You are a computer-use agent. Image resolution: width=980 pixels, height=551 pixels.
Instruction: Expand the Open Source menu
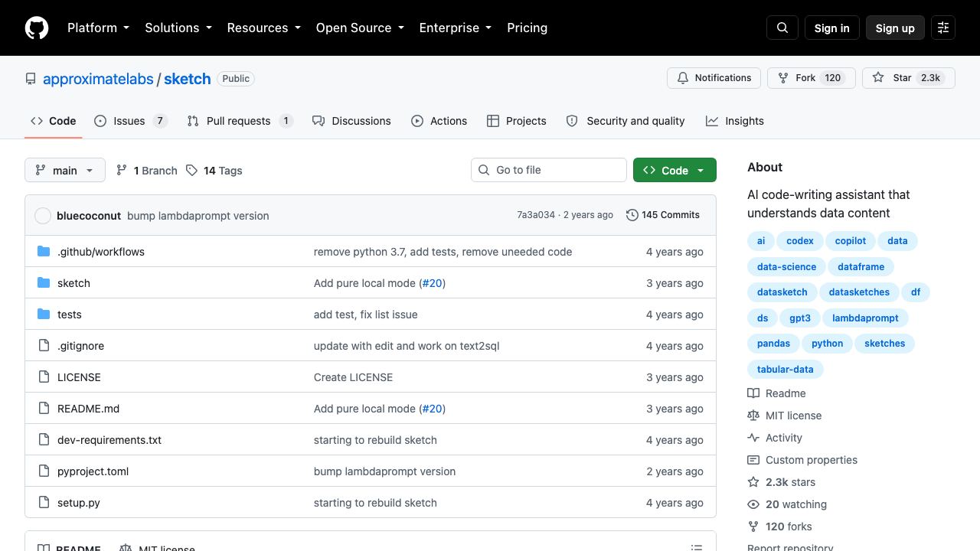[360, 28]
